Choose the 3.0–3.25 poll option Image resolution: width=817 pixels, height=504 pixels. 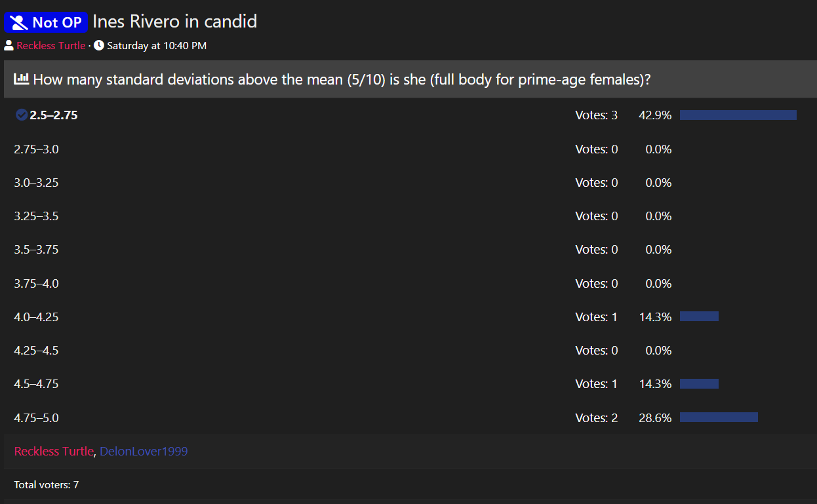click(36, 183)
